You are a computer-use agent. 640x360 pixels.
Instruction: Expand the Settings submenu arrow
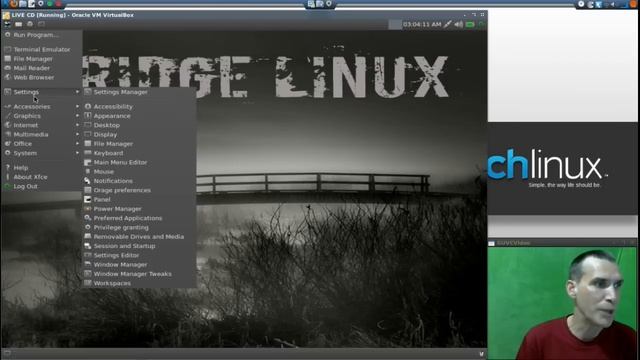point(77,92)
